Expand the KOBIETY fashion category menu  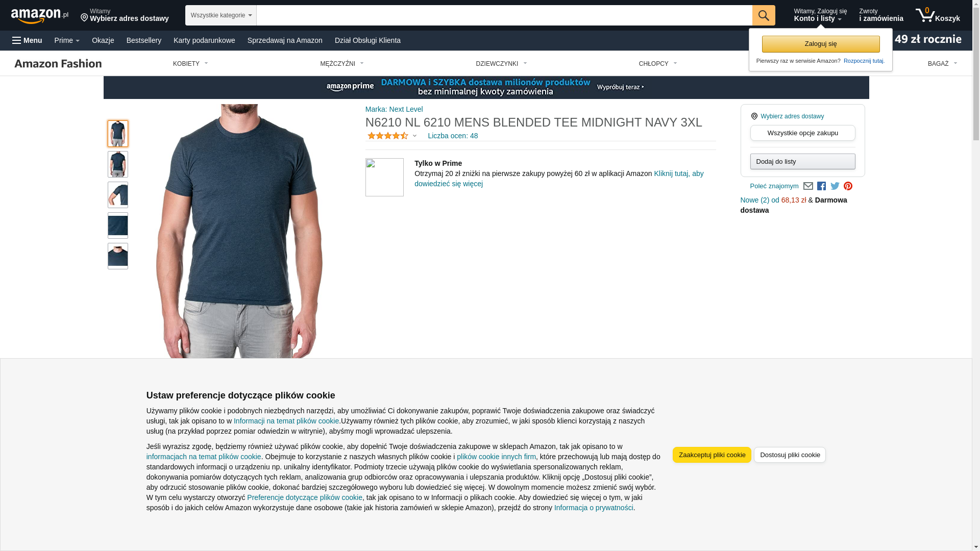[190, 64]
